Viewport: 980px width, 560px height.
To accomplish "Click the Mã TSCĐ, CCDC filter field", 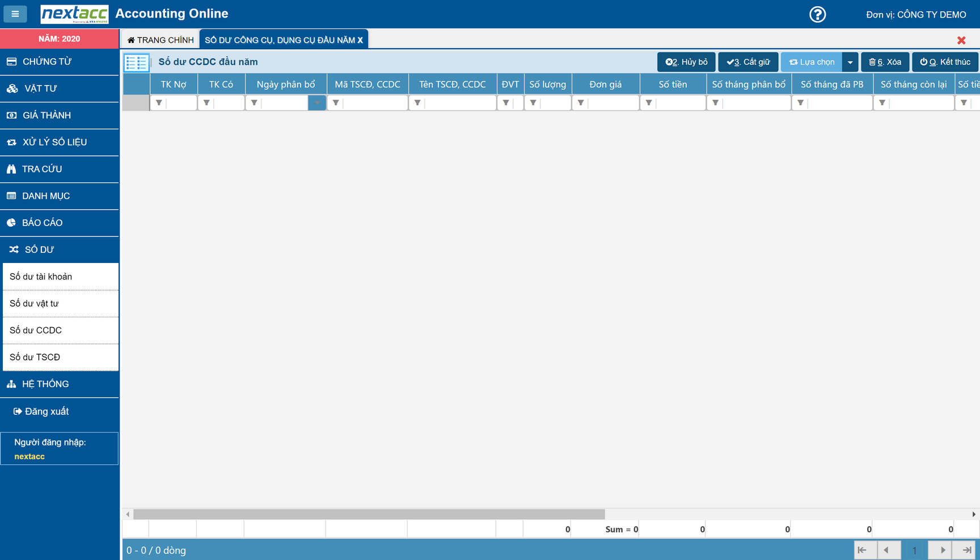I will pos(374,103).
